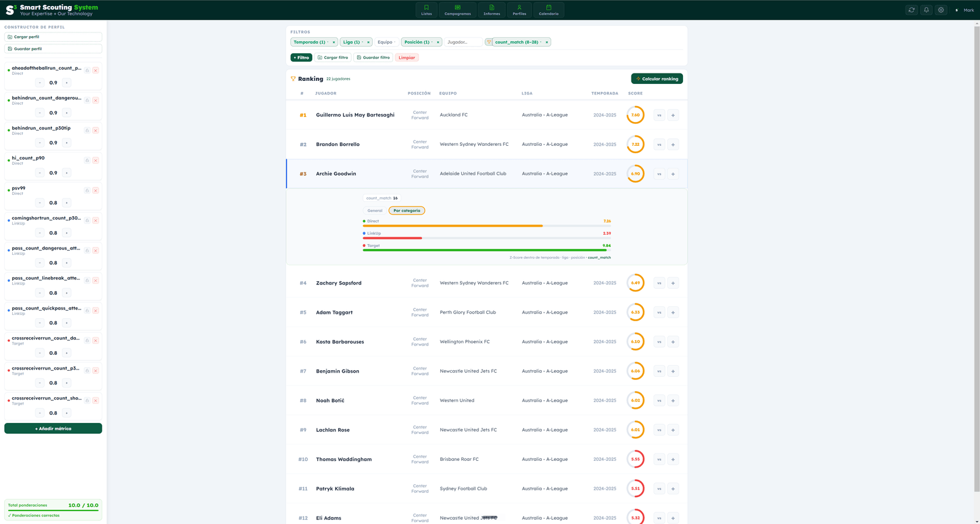Click the Añadir métrica button
The width and height of the screenshot is (980, 524).
tap(53, 428)
